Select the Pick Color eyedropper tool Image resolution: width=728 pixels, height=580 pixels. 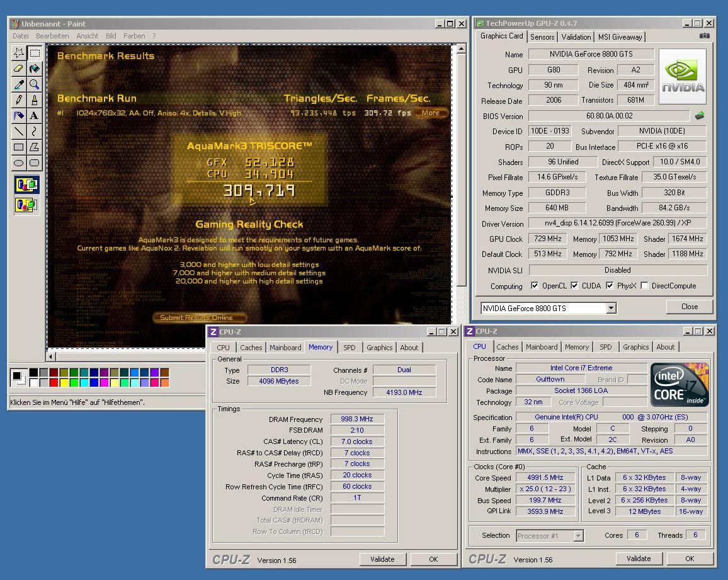tap(18, 84)
